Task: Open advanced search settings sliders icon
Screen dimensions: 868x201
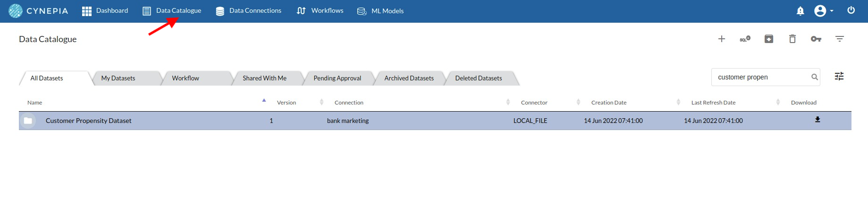Action: tap(839, 76)
